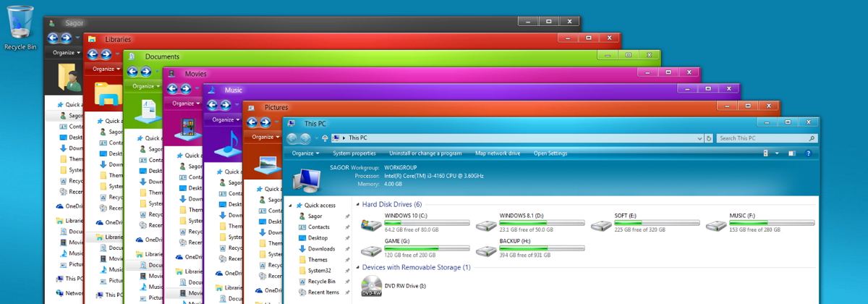The height and width of the screenshot is (304, 868).
Task: Open address bar history dropdown in This PC
Action: coord(699,138)
